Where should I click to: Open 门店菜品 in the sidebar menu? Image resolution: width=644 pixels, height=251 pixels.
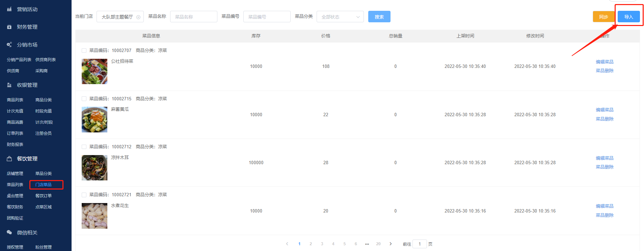coord(44,185)
